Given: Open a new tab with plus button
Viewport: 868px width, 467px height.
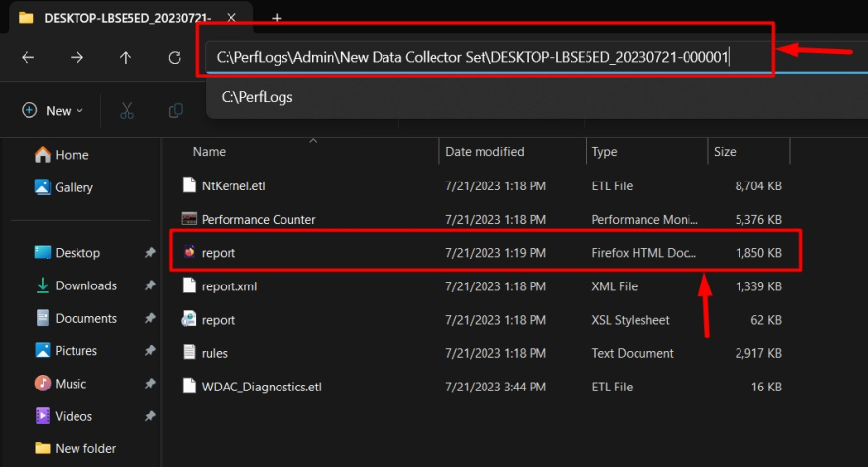Looking at the screenshot, I should point(277,18).
